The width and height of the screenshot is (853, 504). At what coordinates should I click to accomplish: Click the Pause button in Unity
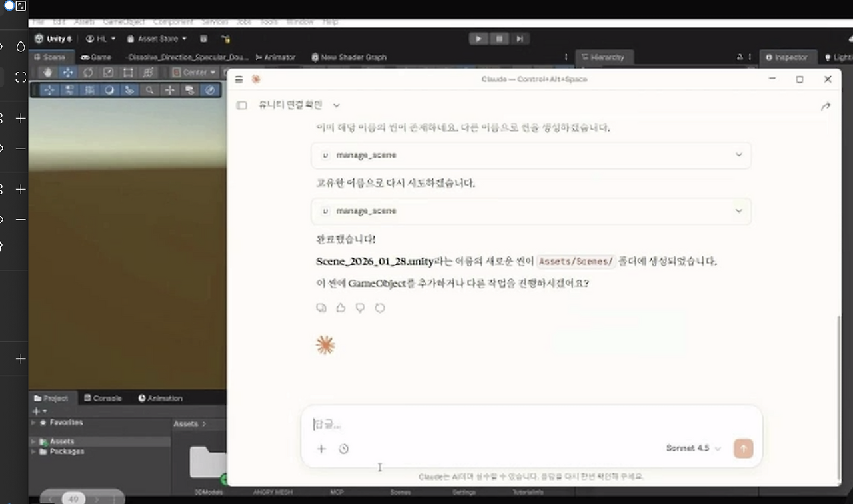499,39
